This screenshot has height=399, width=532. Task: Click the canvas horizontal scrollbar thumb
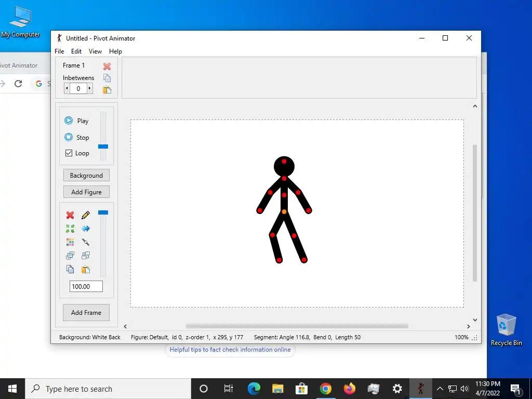(297, 326)
